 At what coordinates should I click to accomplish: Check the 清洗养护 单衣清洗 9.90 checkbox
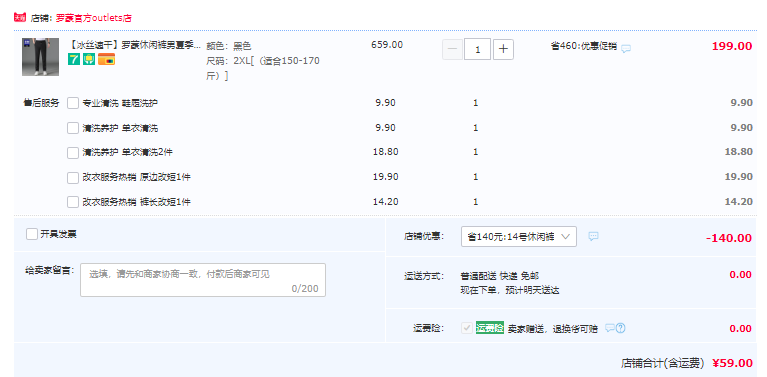[x=73, y=128]
